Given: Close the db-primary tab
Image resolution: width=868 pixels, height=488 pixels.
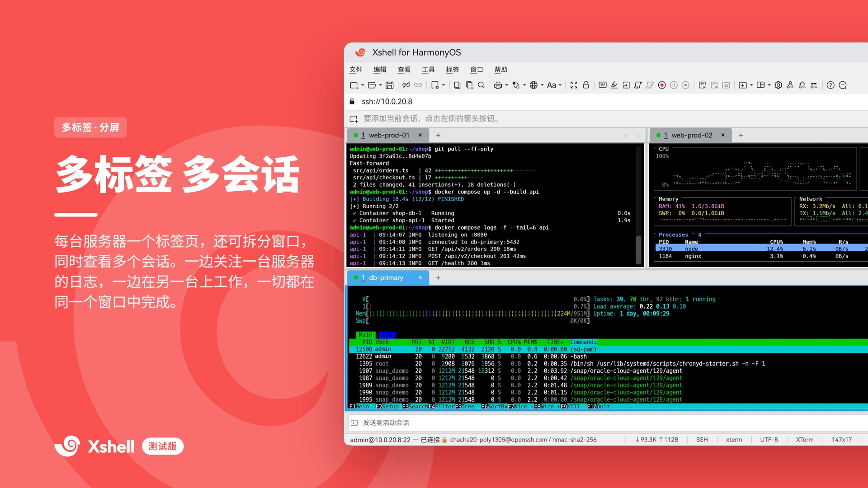Looking at the screenshot, I should pyautogui.click(x=420, y=277).
